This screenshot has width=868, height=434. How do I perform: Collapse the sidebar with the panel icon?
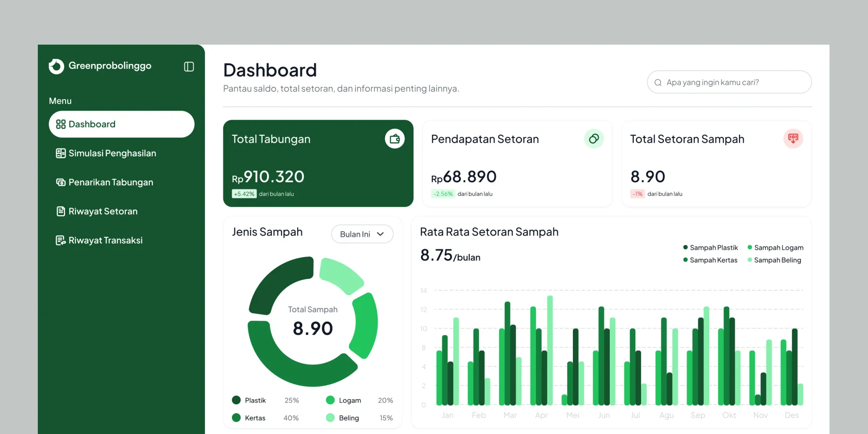189,66
